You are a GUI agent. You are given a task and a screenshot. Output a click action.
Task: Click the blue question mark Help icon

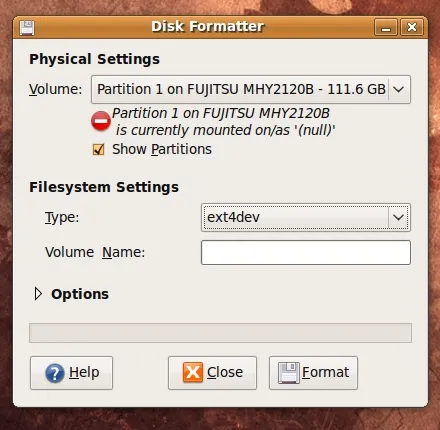55,373
